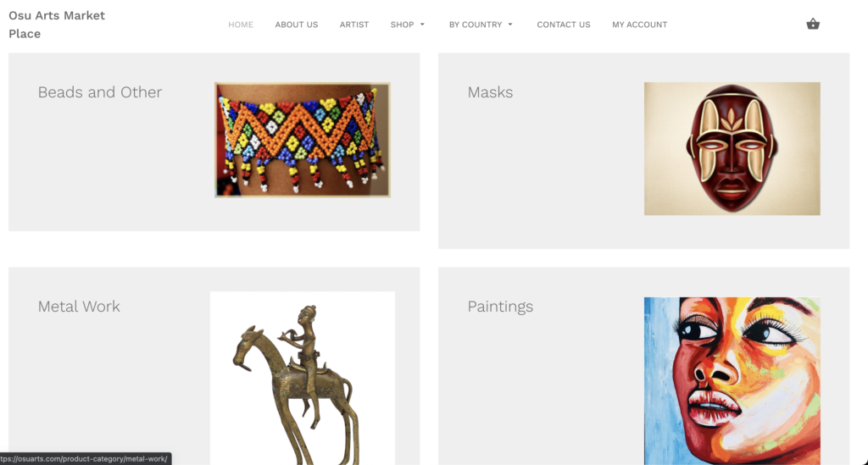Select the BY COUNTRY menu item

pos(476,25)
